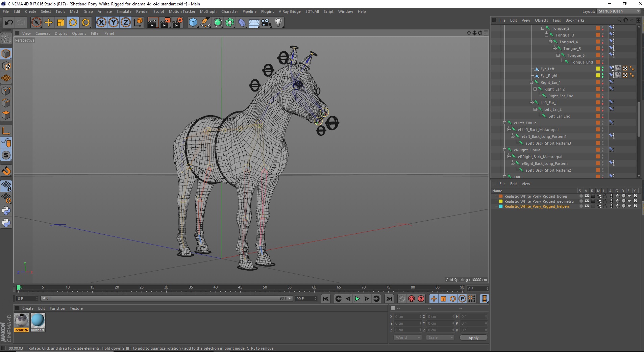Select the Scale tool
Image resolution: width=644 pixels, height=352 pixels.
61,23
